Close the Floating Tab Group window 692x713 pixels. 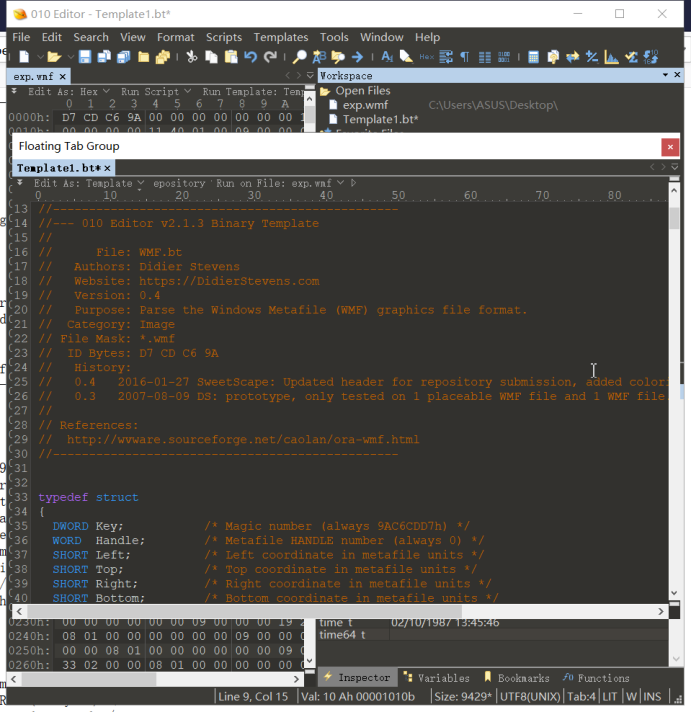pos(670,147)
